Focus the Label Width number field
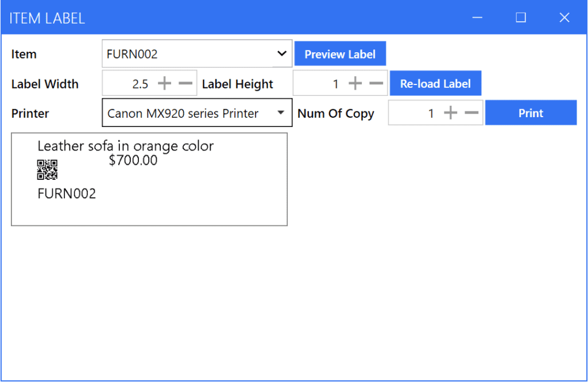Screen dimensions: 588x382 coord(129,84)
